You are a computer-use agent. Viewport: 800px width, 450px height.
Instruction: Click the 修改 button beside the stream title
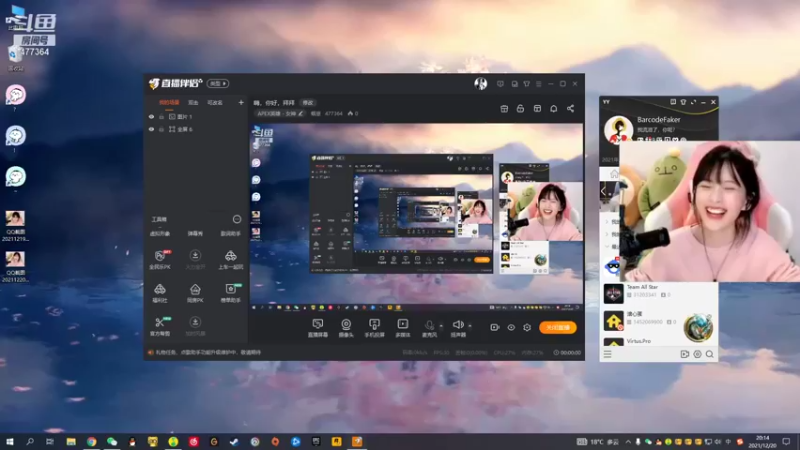[308, 103]
